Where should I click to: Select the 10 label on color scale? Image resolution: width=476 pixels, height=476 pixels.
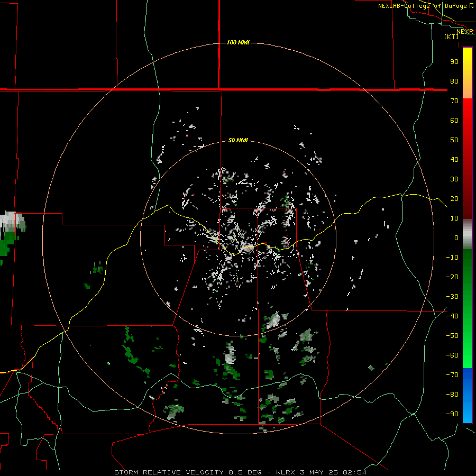(454, 218)
